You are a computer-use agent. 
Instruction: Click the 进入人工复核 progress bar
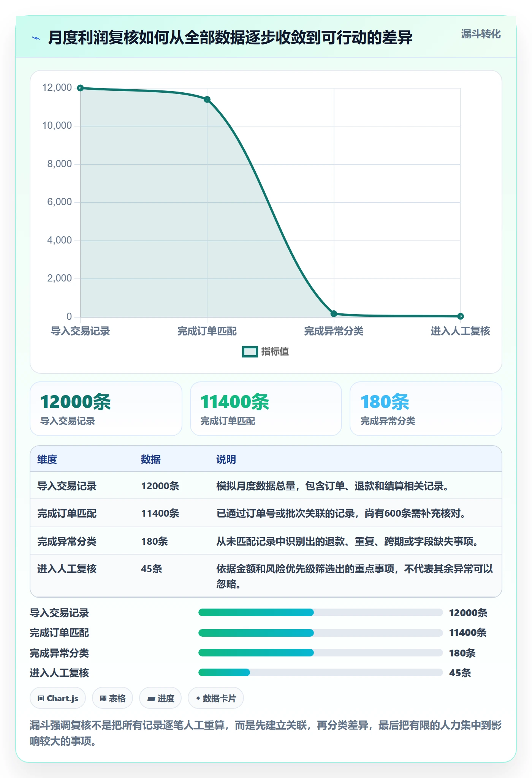click(320, 672)
